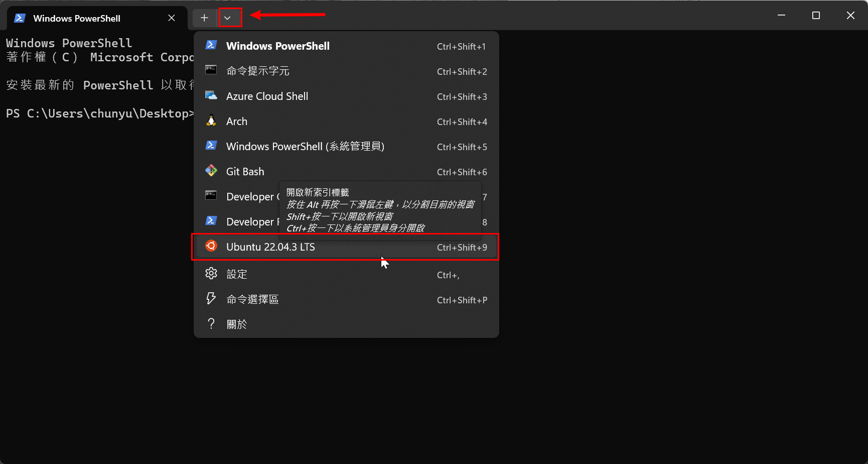Open Git Bash using its icon

point(211,170)
